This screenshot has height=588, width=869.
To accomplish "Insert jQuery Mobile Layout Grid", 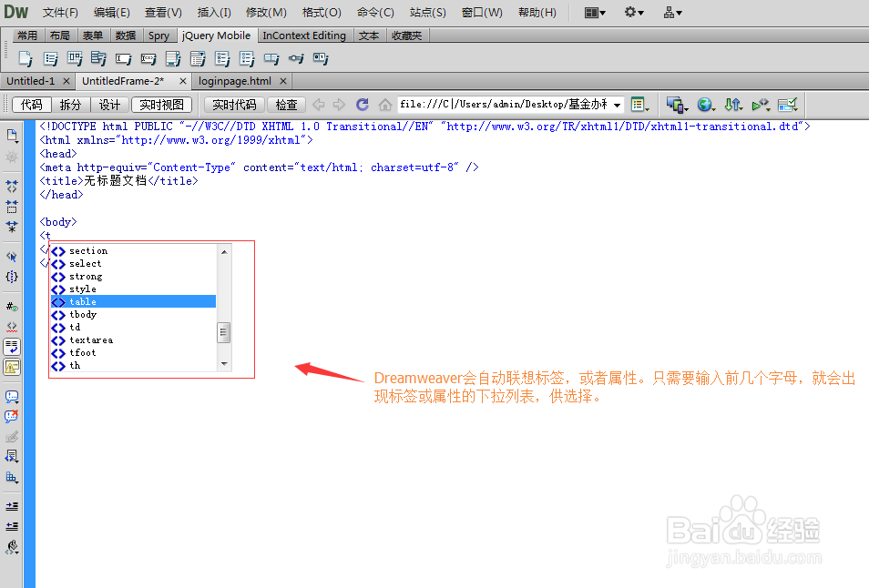I will pos(75,58).
